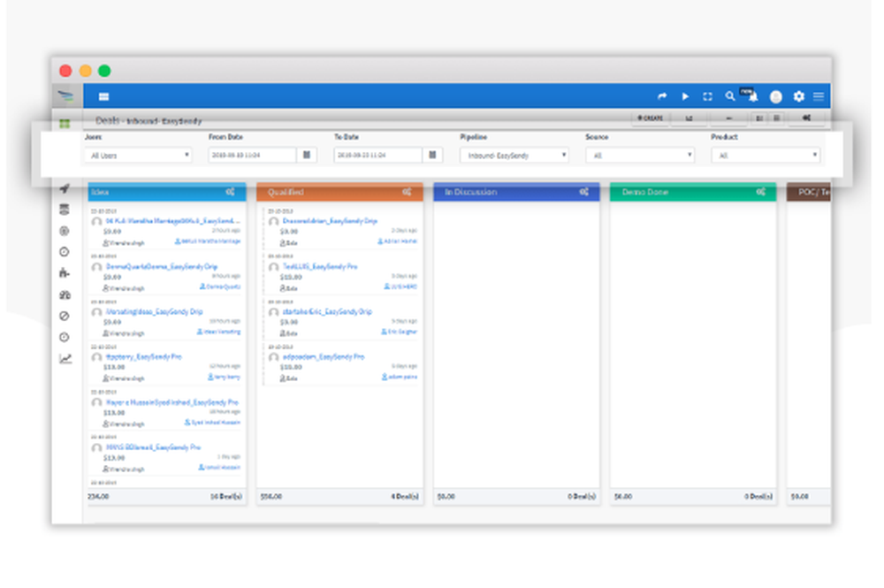Open the Syed Irshad_EasySendy Pro deal

coord(172,402)
